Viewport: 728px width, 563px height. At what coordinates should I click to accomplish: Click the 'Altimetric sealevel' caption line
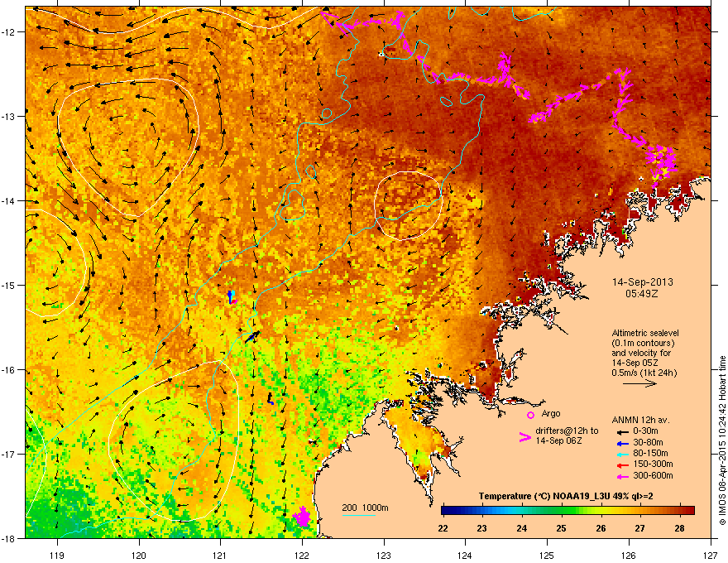(645, 333)
